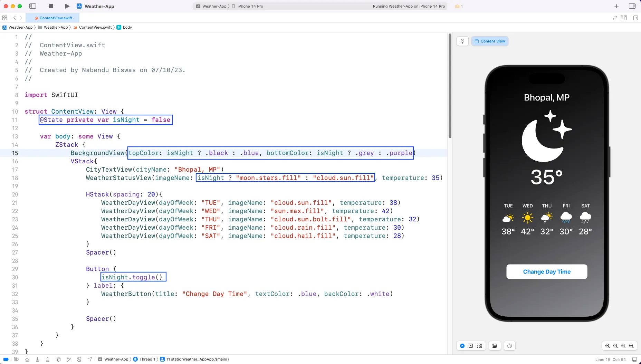Choose iPhone 14 Pro run destination
Screen dimensions: 641x364
pyautogui.click(x=247, y=6)
